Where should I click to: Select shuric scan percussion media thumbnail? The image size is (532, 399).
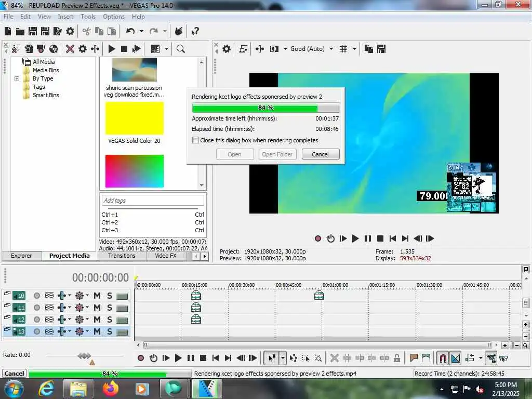pyautogui.click(x=135, y=70)
